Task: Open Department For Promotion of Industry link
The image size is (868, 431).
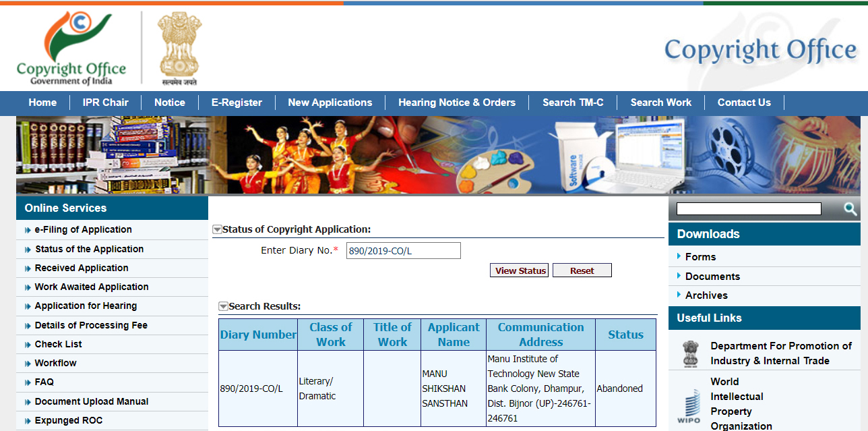Action: [x=781, y=353]
